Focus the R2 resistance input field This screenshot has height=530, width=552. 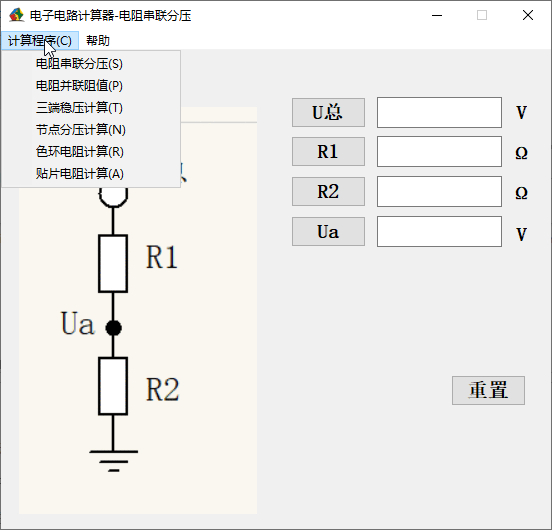click(x=439, y=191)
